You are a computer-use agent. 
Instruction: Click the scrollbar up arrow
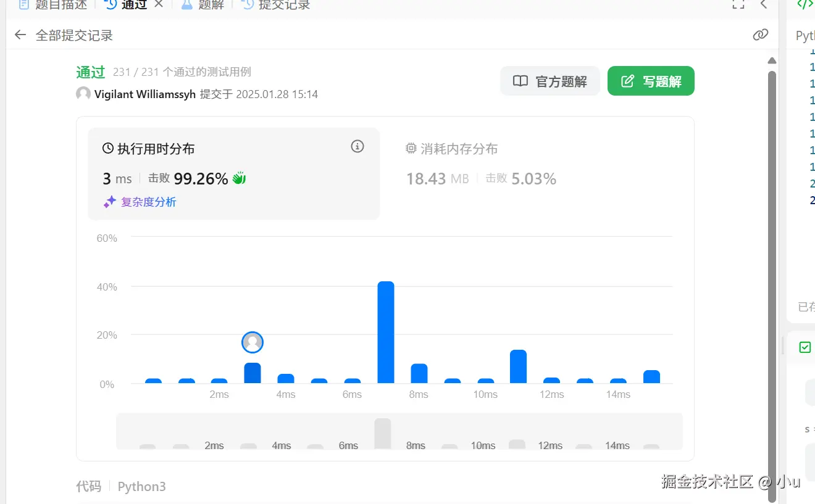click(x=772, y=60)
